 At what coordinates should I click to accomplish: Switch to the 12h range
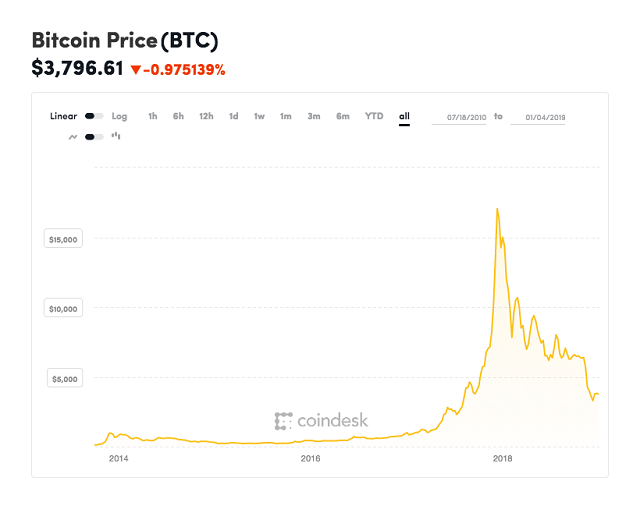(206, 116)
